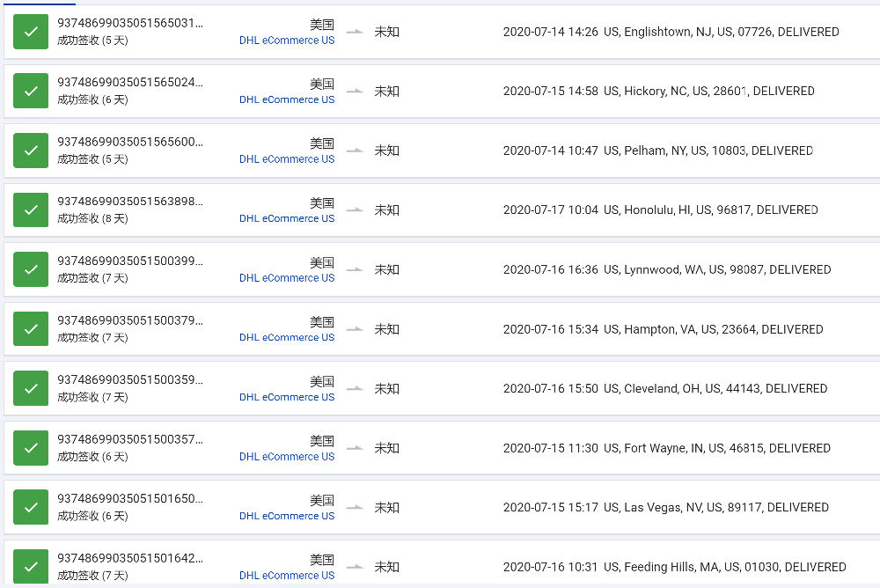
Task: Click green check icon for Englishtown NJ shipment
Action: pos(31,32)
